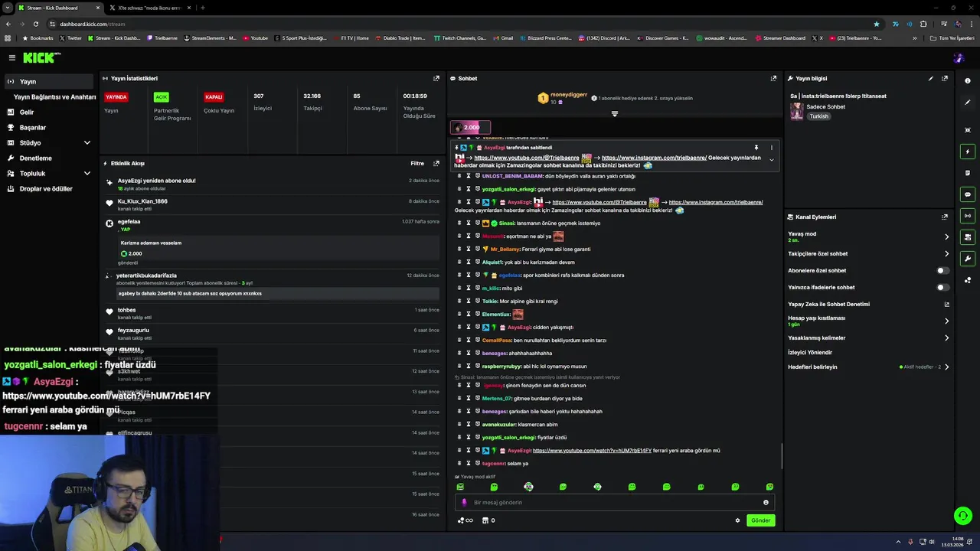This screenshot has width=980, height=551.
Task: Click the Kick logo
Action: [x=40, y=57]
